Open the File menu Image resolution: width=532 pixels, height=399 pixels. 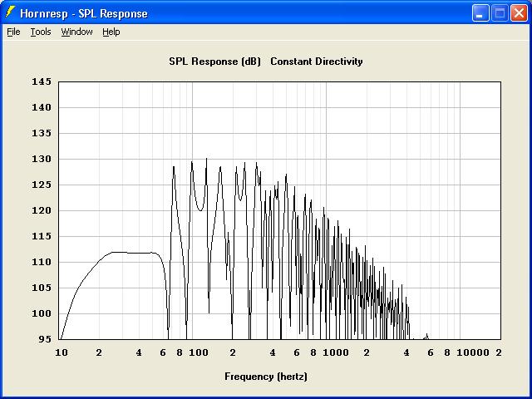pos(13,32)
